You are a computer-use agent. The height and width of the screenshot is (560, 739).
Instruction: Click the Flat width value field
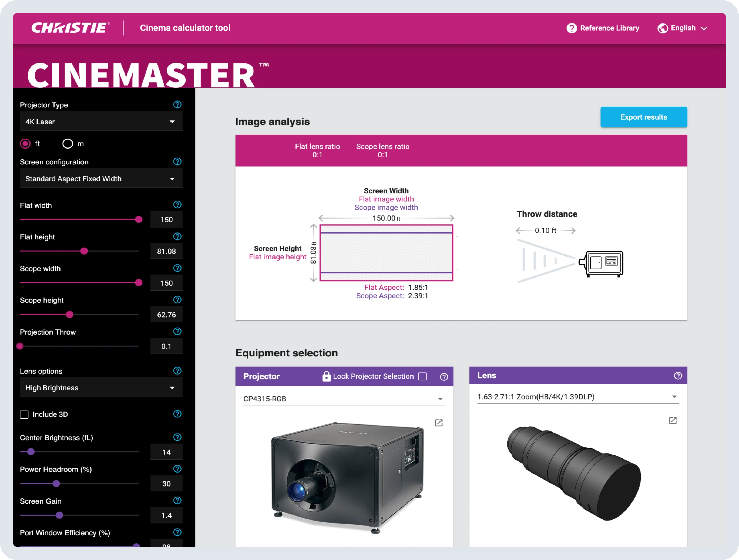[x=166, y=220]
